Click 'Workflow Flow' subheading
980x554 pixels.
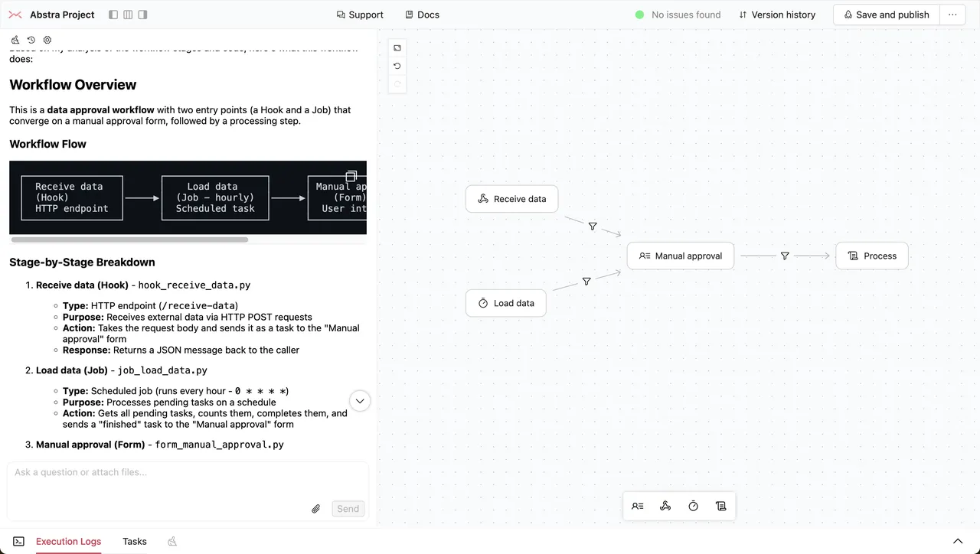[x=47, y=144]
